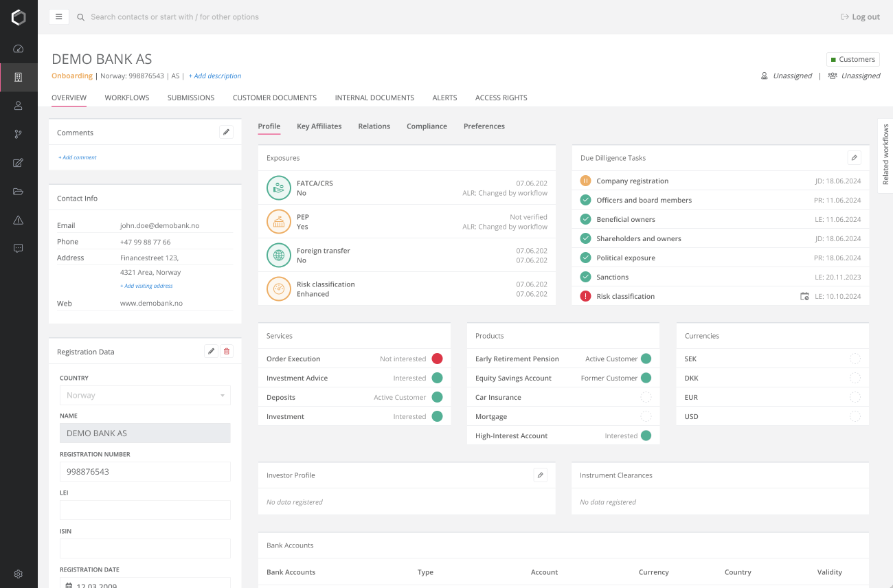This screenshot has width=893, height=588.
Task: Click the PEP exposure bank icon
Action: pos(279,221)
